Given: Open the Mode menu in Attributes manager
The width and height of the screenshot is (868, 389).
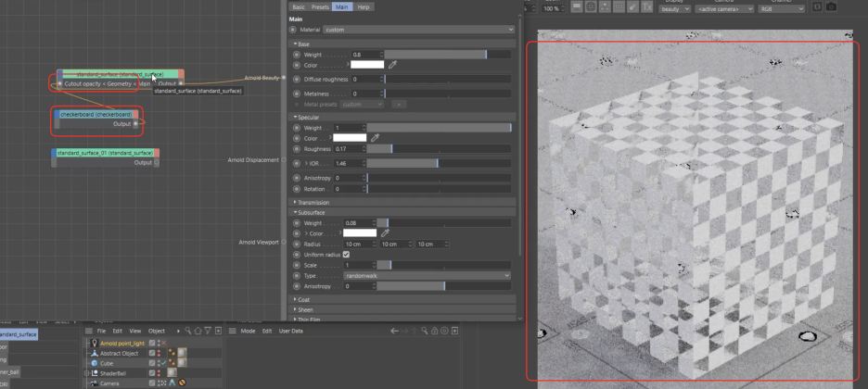Looking at the screenshot, I should (x=248, y=331).
